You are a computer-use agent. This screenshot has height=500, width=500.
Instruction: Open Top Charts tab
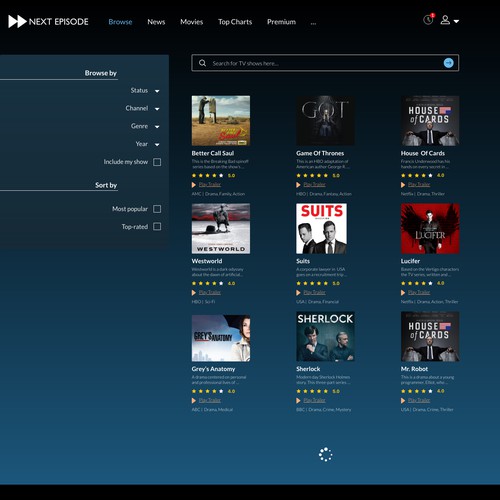pyautogui.click(x=235, y=22)
